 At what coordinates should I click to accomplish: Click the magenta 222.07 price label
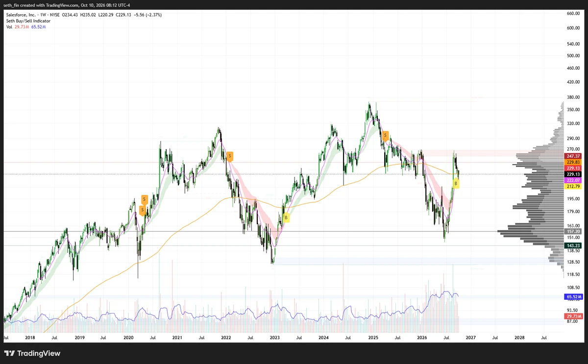[573, 180]
